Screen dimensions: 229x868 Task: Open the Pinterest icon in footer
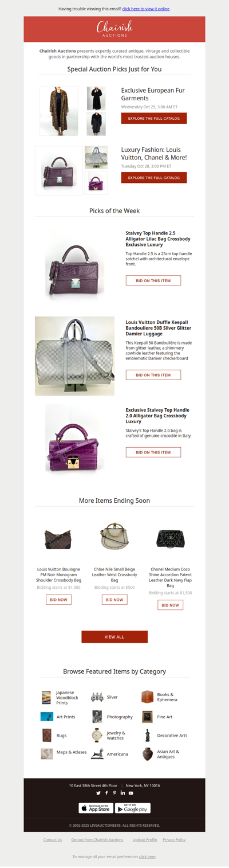[114, 793]
